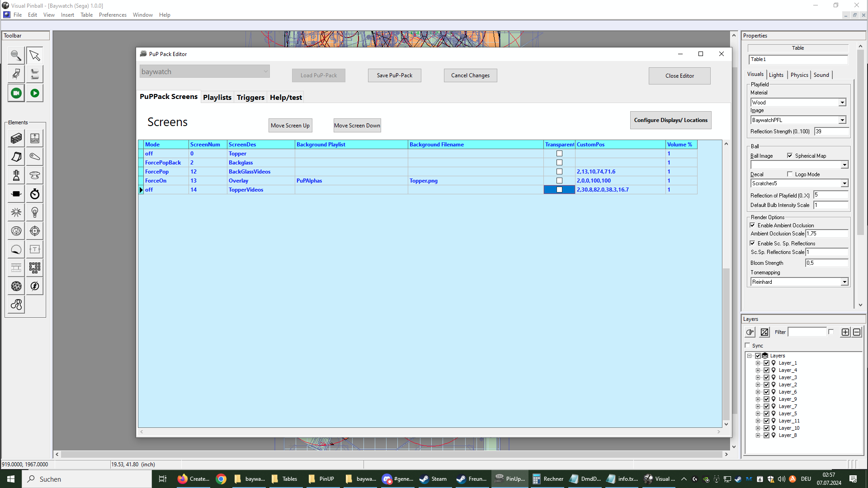
Task: Select the Flasher lightning element tool
Action: (x=34, y=286)
